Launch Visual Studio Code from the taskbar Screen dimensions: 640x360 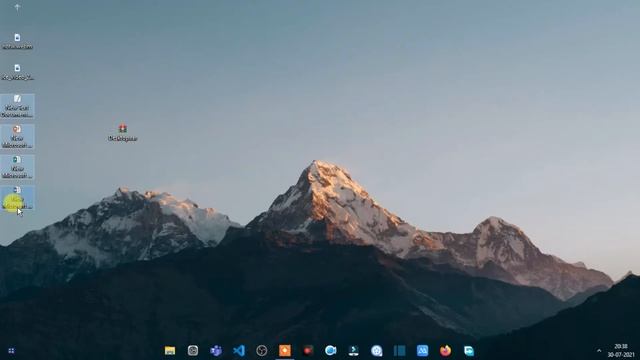(239, 350)
